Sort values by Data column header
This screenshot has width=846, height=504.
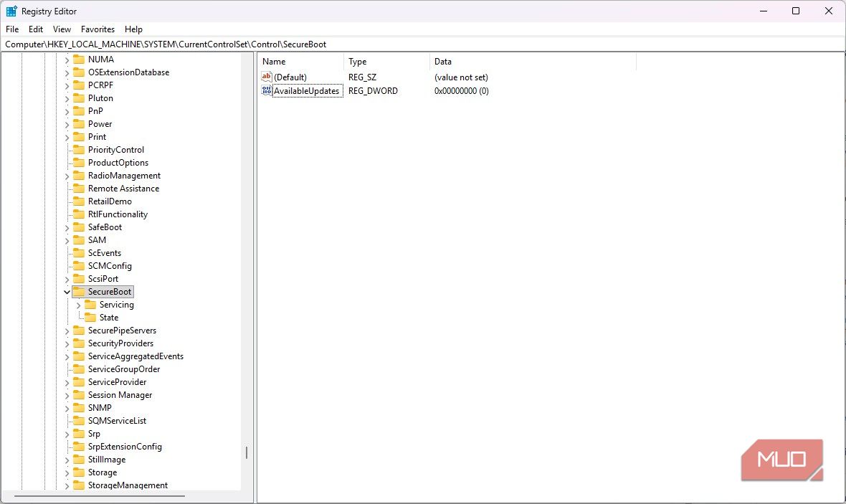(533, 62)
